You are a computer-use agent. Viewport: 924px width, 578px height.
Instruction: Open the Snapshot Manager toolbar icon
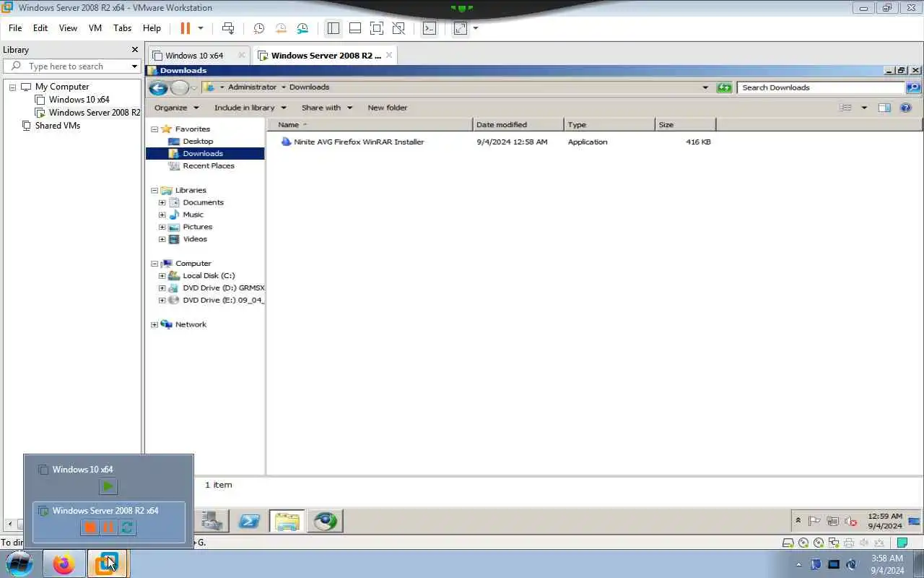[x=302, y=28]
